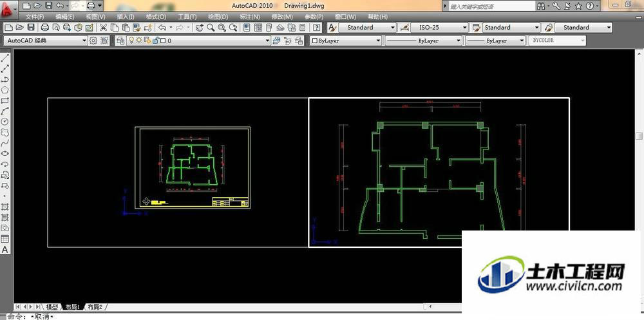The height and width of the screenshot is (320, 644).
Task: Toggle layer 0 freeze sun icon
Action: point(139,41)
